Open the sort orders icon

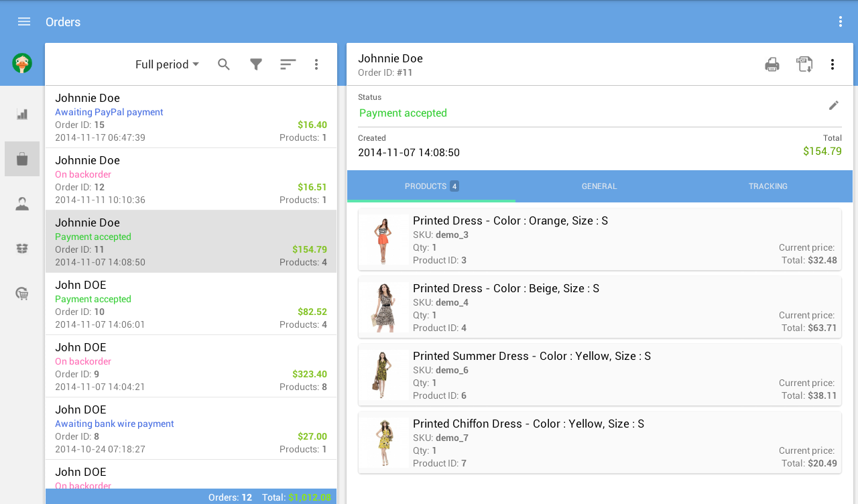click(x=288, y=64)
